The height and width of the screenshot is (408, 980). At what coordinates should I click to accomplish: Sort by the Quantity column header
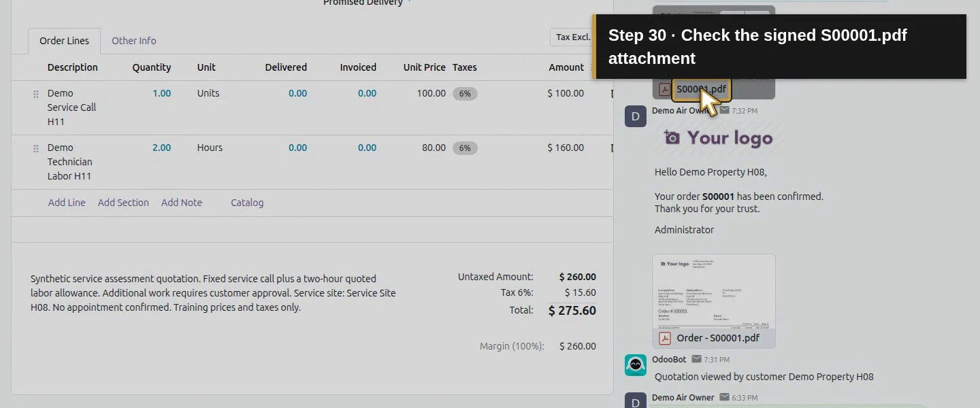pyautogui.click(x=152, y=67)
